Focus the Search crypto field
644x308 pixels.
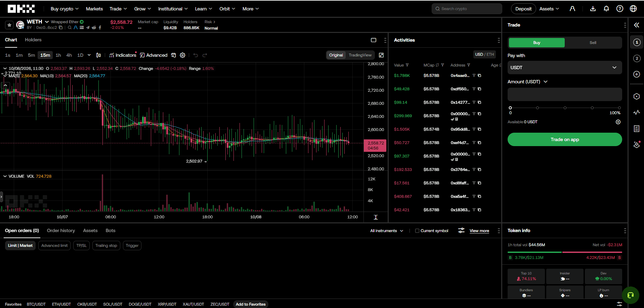(x=467, y=9)
